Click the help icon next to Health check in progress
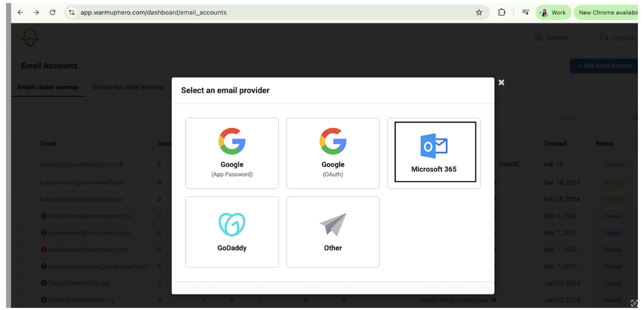Screen dimensions: 644x310 (494, 300)
